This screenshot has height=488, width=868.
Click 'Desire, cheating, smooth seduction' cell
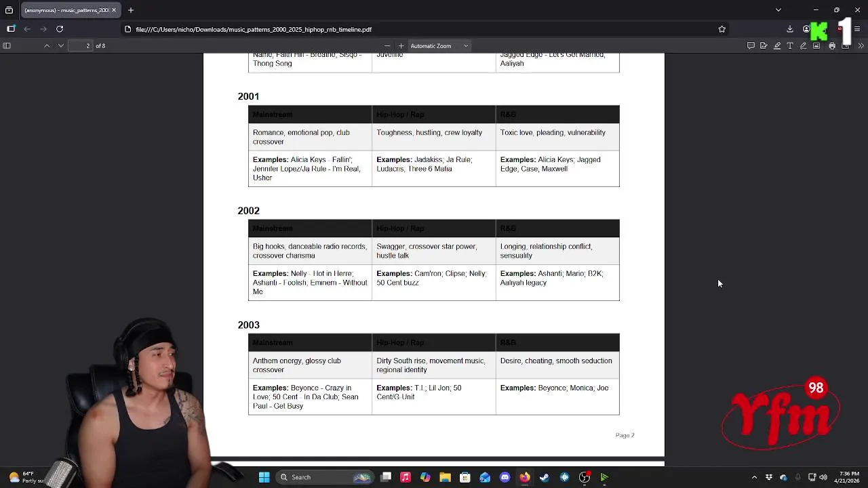(557, 365)
